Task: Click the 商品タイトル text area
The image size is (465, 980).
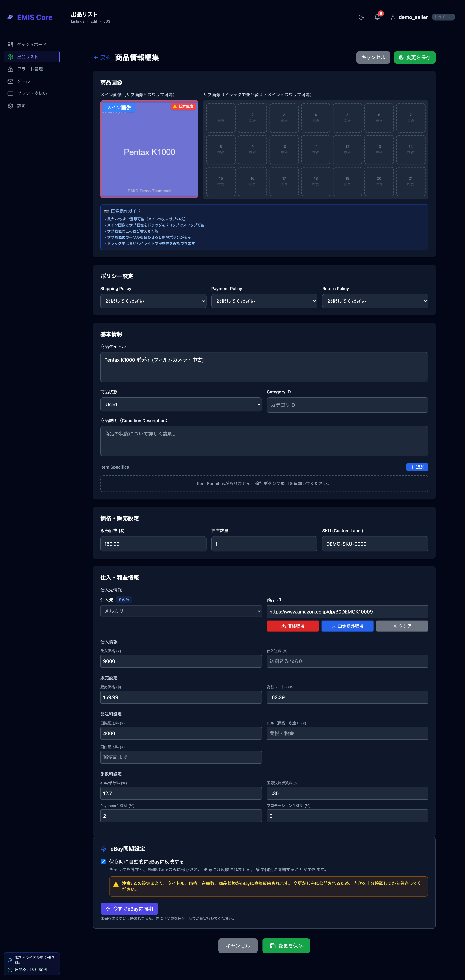Action: (264, 367)
